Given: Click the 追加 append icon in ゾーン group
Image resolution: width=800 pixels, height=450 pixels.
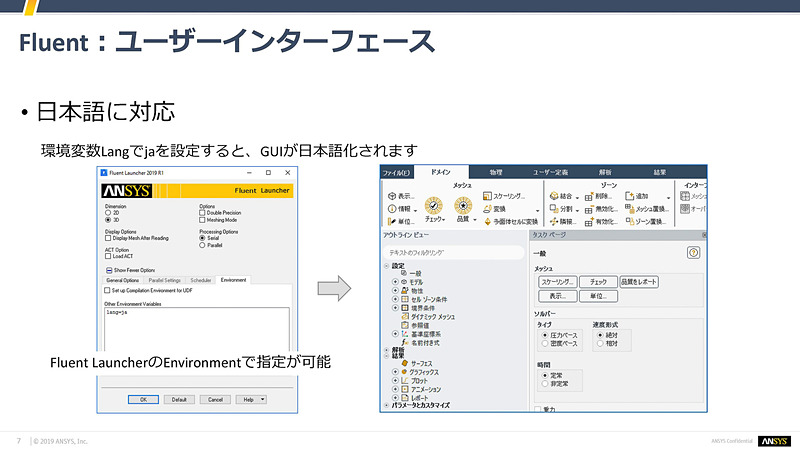Looking at the screenshot, I should (629, 196).
